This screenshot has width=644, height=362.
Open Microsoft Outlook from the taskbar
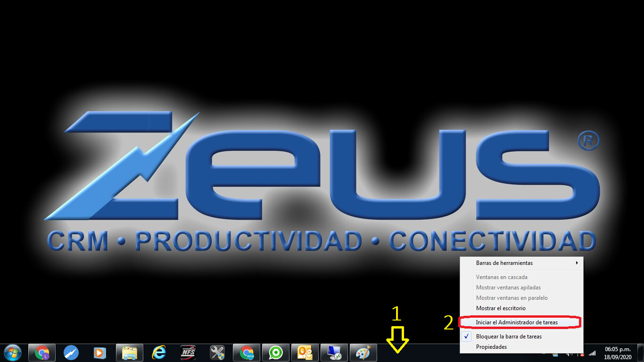click(305, 352)
